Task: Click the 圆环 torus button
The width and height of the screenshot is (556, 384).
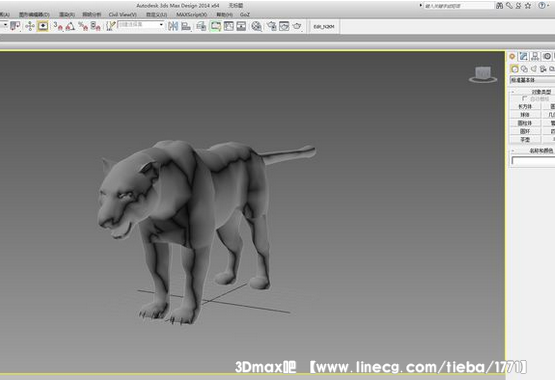Action: [525, 131]
